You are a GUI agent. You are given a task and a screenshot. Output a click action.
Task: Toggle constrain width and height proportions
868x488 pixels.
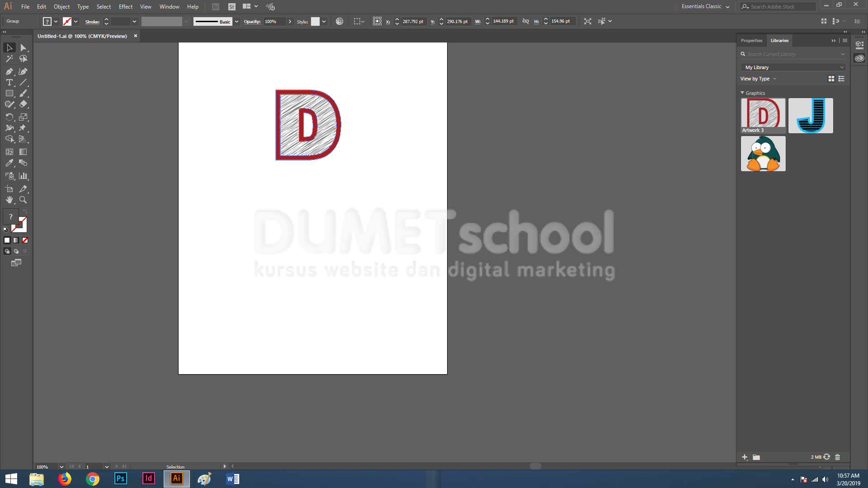525,21
